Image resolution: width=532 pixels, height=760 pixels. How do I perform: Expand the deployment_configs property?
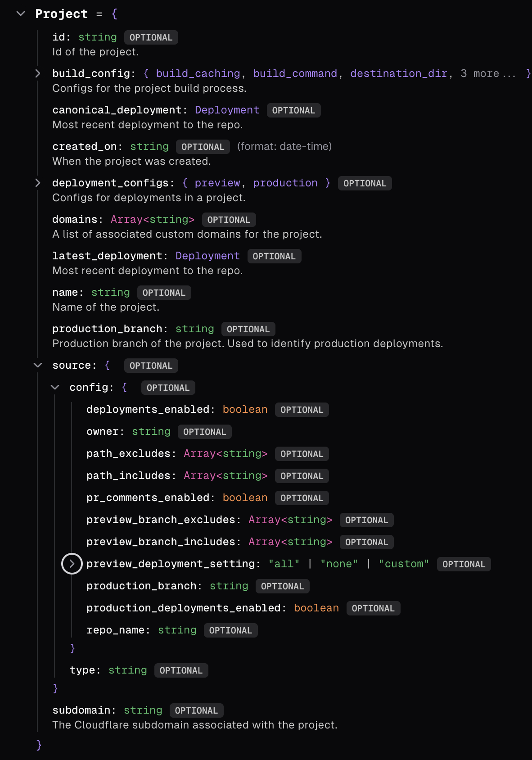(38, 183)
